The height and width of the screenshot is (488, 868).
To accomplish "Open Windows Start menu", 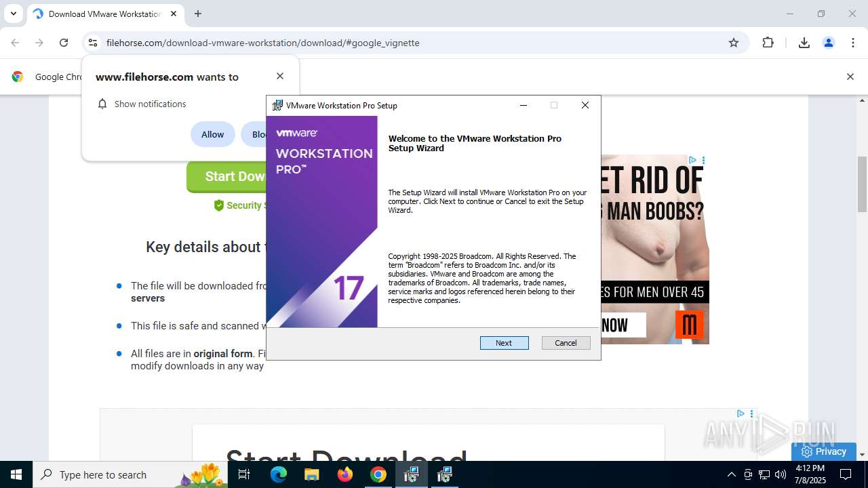I will 16,474.
